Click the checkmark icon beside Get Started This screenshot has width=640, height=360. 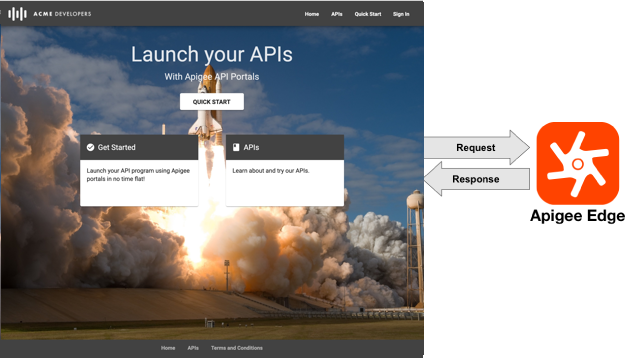click(x=91, y=147)
